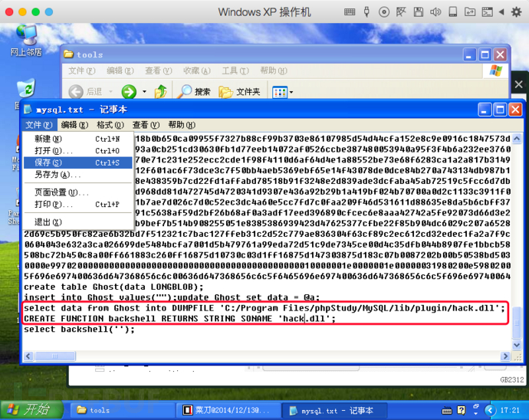Click vertical scrollbar down arrow in Notepad

[x=517, y=344]
